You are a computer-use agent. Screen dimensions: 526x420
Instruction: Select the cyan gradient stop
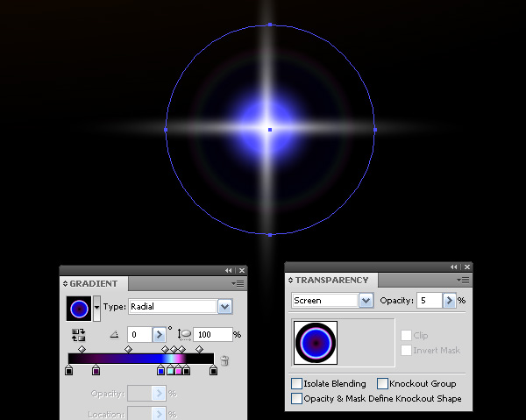click(170, 370)
